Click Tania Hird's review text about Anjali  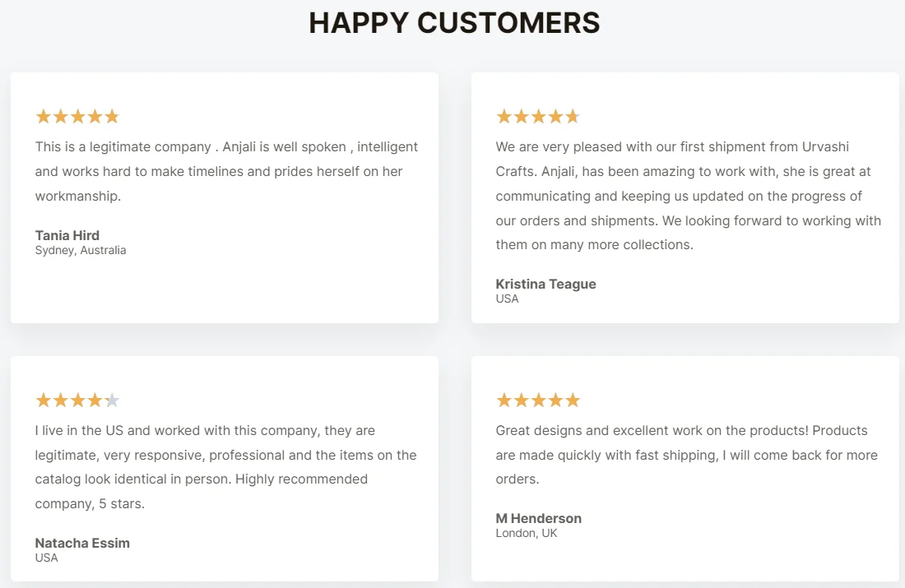click(x=226, y=171)
